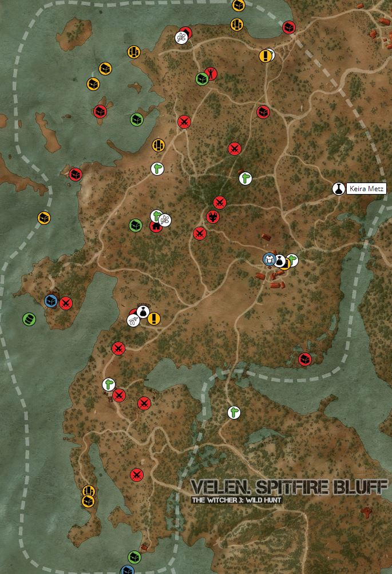
Task: Click crossed swords right above the monster den
Action: click(220, 203)
